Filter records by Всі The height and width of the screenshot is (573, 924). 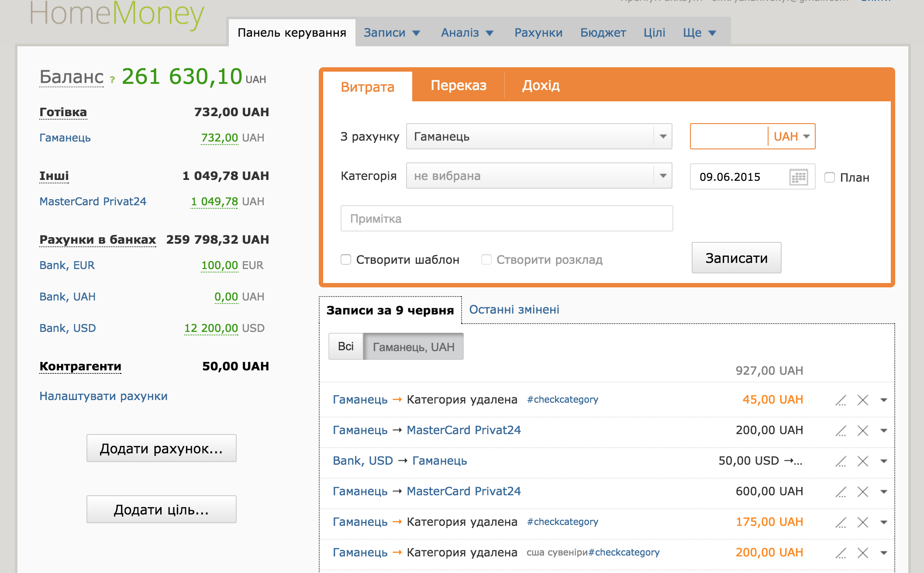pyautogui.click(x=346, y=346)
